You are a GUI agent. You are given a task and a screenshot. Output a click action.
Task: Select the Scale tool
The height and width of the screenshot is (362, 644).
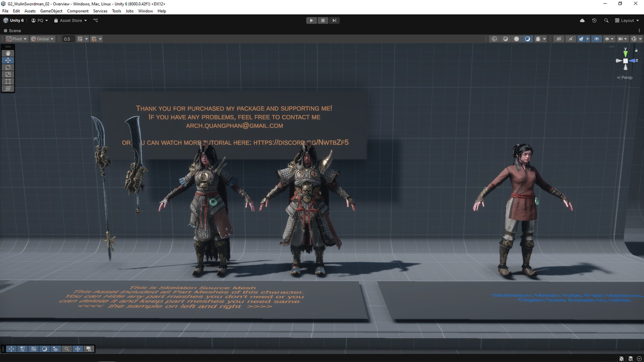click(8, 74)
